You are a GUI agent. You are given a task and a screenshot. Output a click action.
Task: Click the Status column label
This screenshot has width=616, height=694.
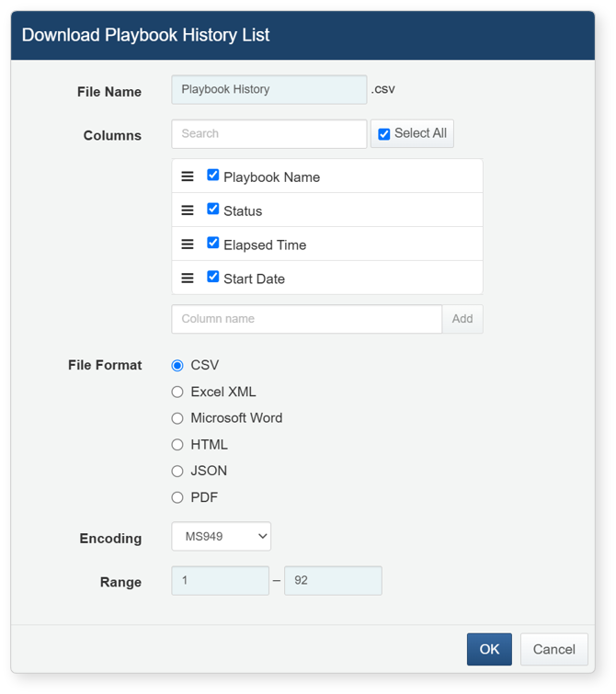coord(243,211)
